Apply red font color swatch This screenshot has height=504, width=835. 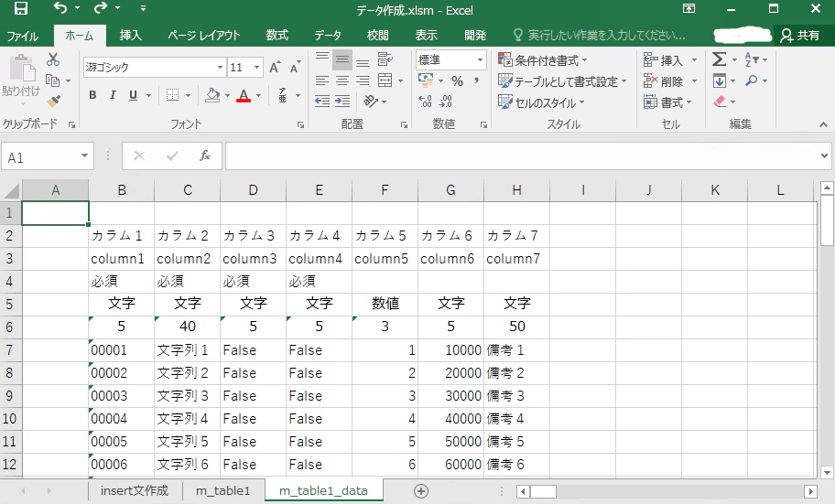244,95
